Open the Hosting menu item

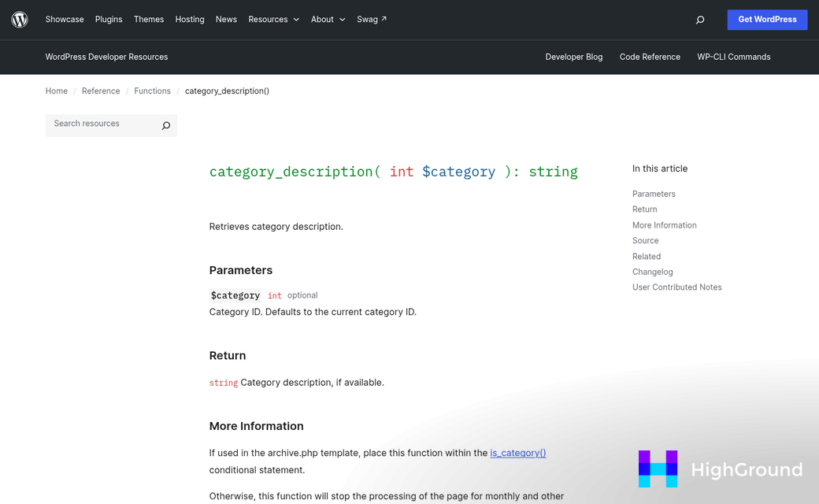(x=190, y=20)
